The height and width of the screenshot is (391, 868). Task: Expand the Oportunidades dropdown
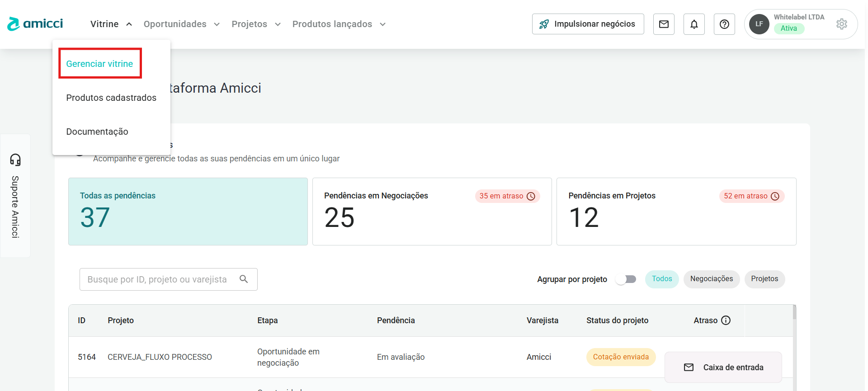pos(181,24)
